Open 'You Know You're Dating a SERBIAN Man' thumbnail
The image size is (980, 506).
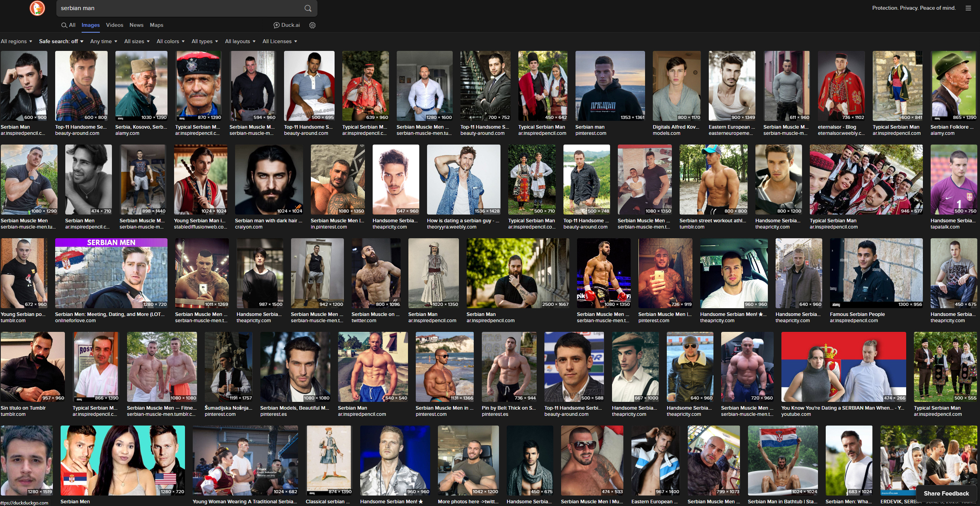pos(844,367)
